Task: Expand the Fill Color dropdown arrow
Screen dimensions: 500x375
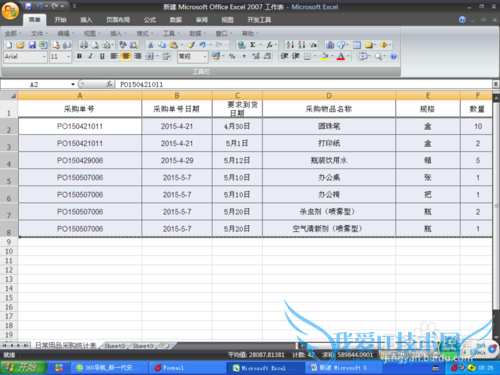Action: [x=332, y=56]
